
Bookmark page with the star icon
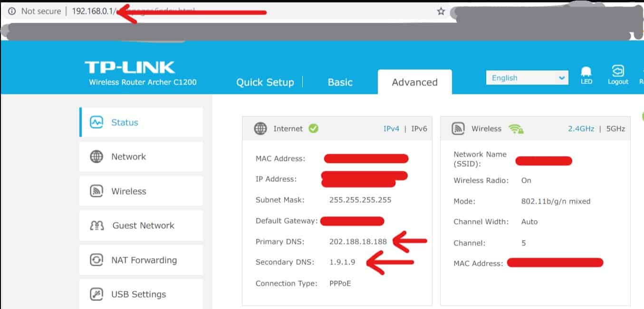click(441, 11)
